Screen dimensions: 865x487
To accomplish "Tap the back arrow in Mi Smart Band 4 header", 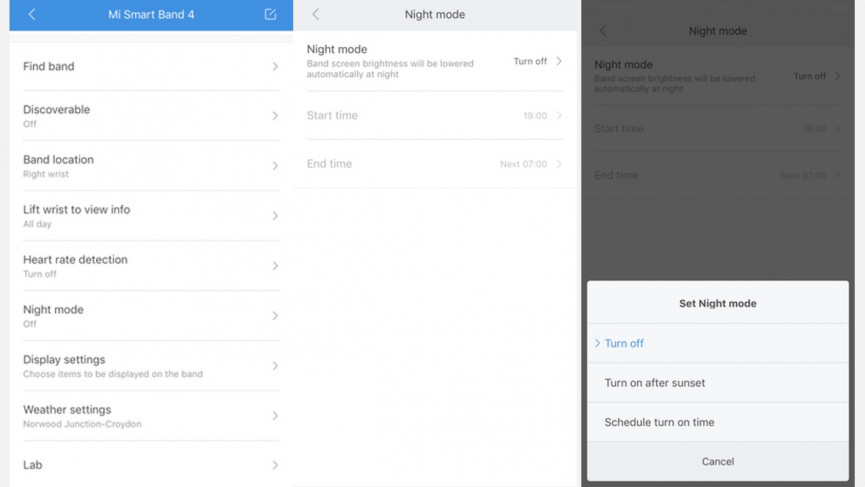I will (x=32, y=15).
